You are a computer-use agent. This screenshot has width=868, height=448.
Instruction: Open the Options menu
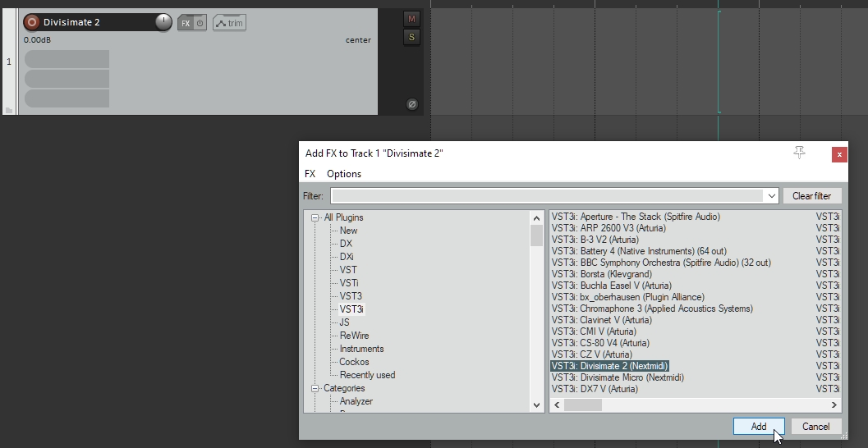pos(344,174)
